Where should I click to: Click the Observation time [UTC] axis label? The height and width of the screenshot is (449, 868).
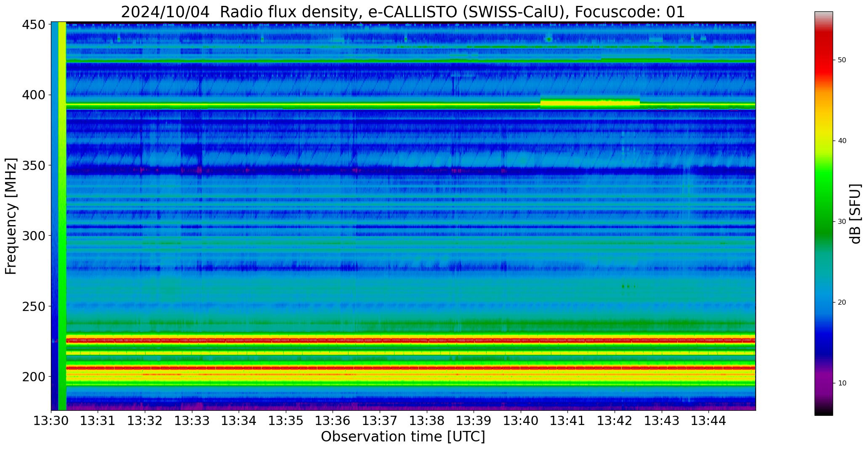[x=403, y=437]
